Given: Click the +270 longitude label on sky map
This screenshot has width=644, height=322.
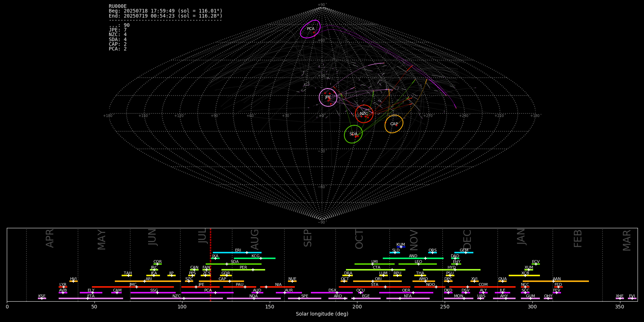Looking at the screenshot, I should [x=428, y=116].
